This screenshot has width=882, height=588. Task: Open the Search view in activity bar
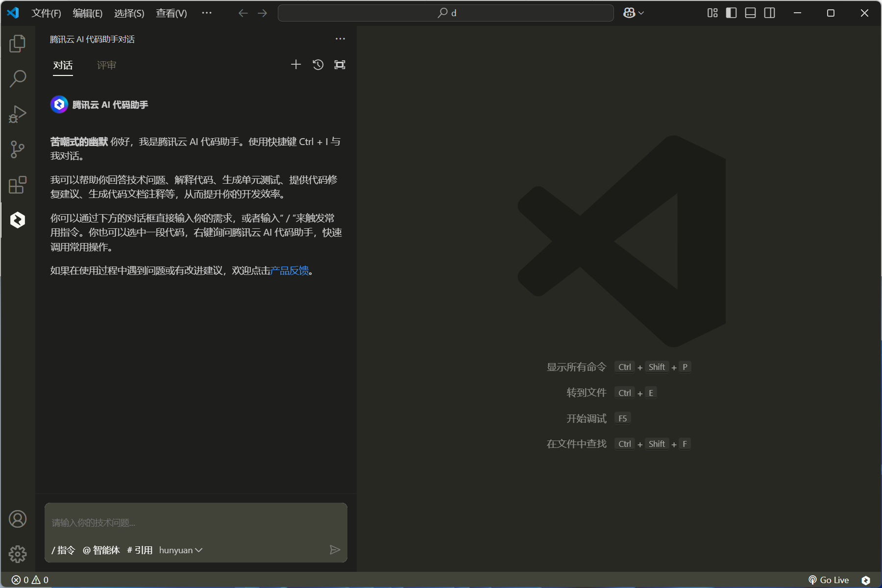click(18, 79)
